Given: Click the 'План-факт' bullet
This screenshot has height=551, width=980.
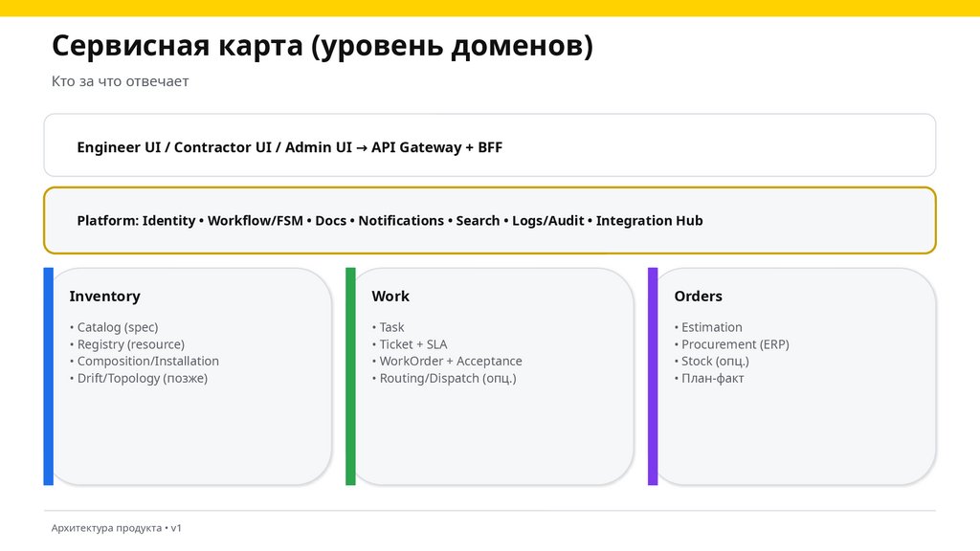Looking at the screenshot, I should pyautogui.click(x=709, y=378).
